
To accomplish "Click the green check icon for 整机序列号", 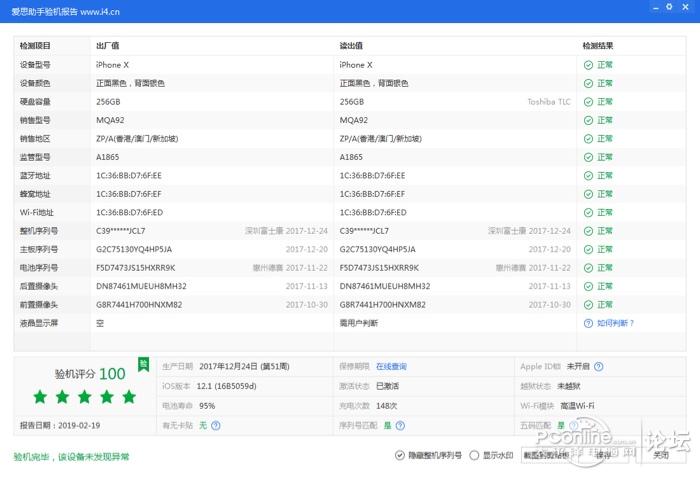I will 588,231.
